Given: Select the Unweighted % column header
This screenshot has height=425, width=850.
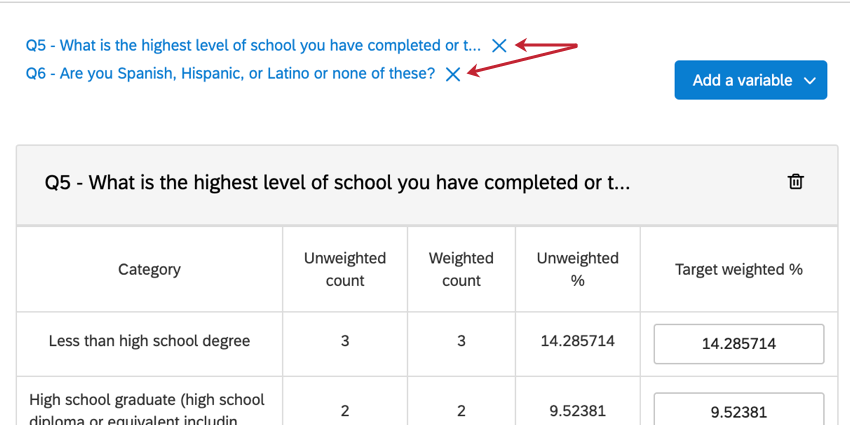Looking at the screenshot, I should (578, 269).
